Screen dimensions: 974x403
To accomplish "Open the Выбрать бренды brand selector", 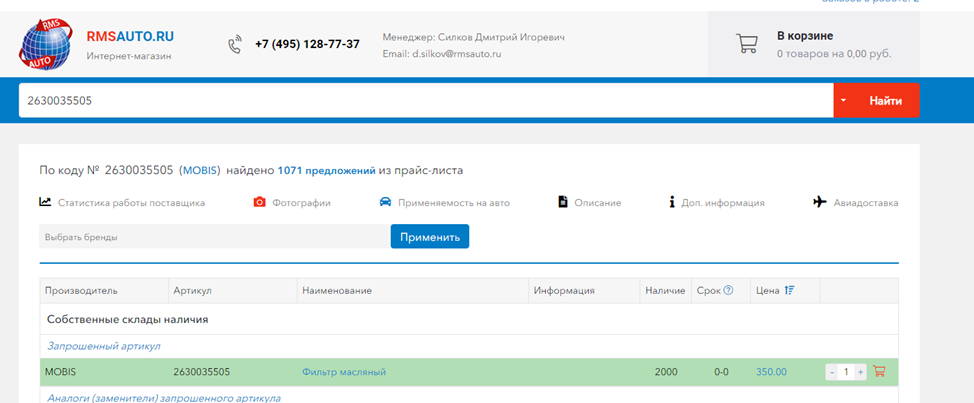I will [x=212, y=237].
